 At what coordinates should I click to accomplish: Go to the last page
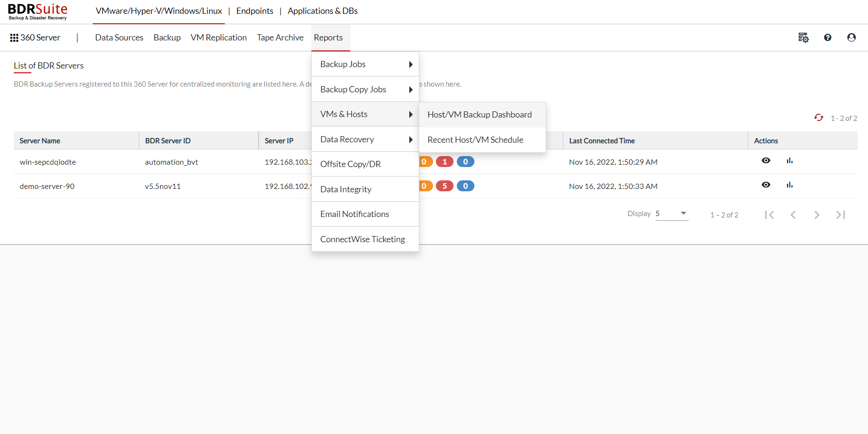(840, 215)
